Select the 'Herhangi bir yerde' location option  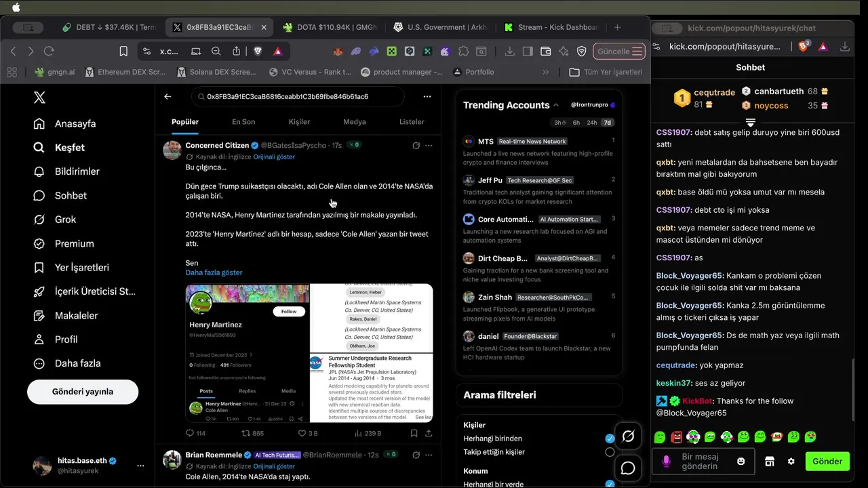click(610, 484)
